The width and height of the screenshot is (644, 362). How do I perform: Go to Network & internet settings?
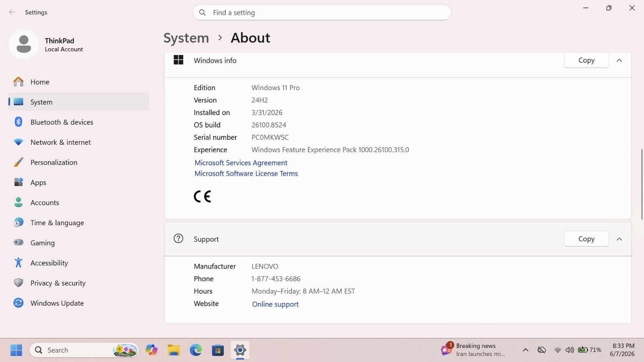78,142
